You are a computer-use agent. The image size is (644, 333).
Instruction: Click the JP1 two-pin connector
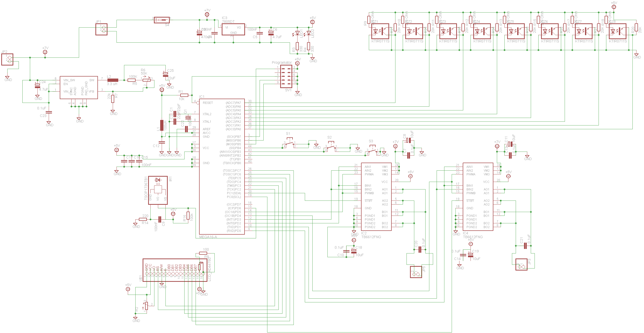[x=101, y=29]
